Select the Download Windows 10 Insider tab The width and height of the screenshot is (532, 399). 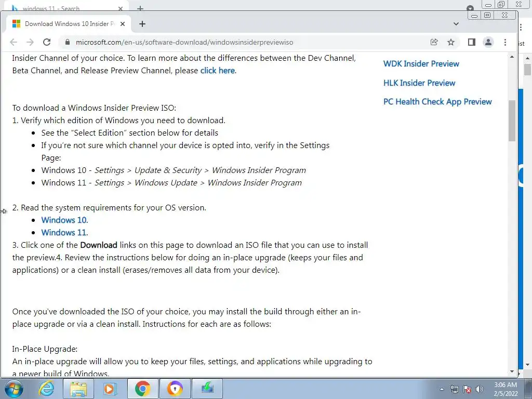(69, 24)
